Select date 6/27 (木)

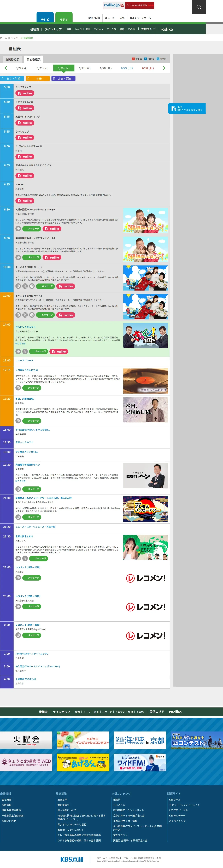[85, 68]
